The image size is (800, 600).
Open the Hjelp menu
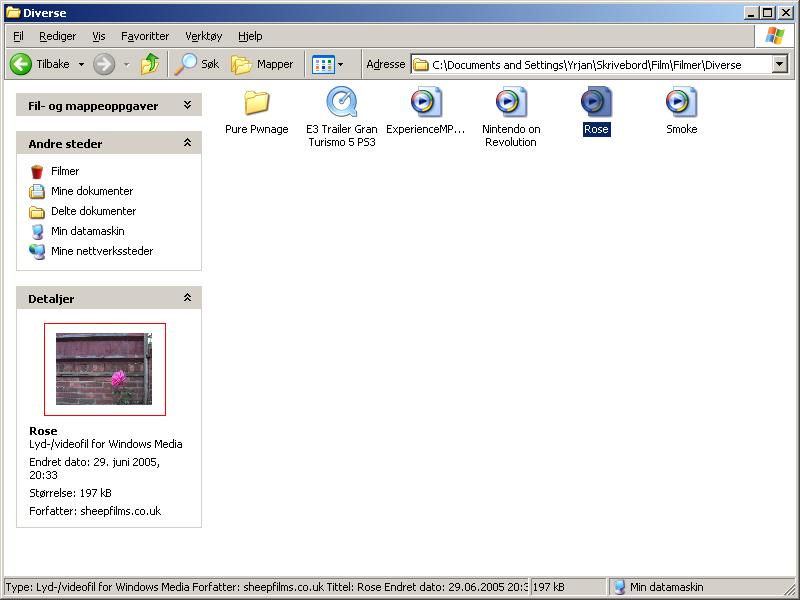[x=250, y=36]
